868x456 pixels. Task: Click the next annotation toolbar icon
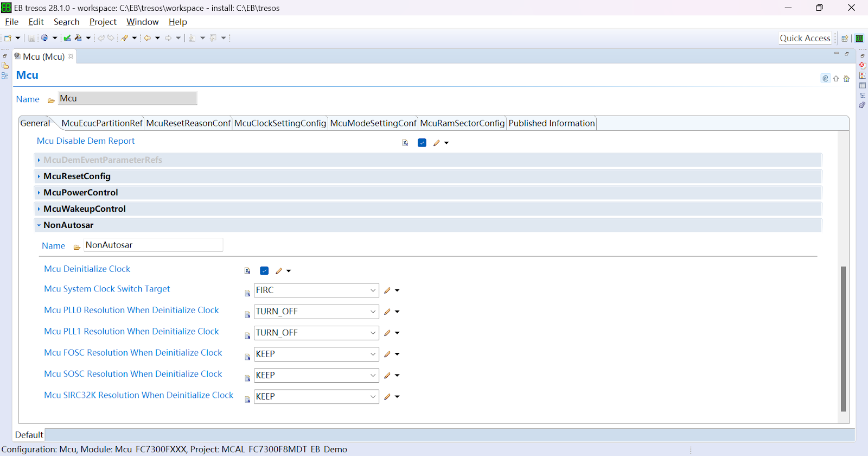point(192,38)
